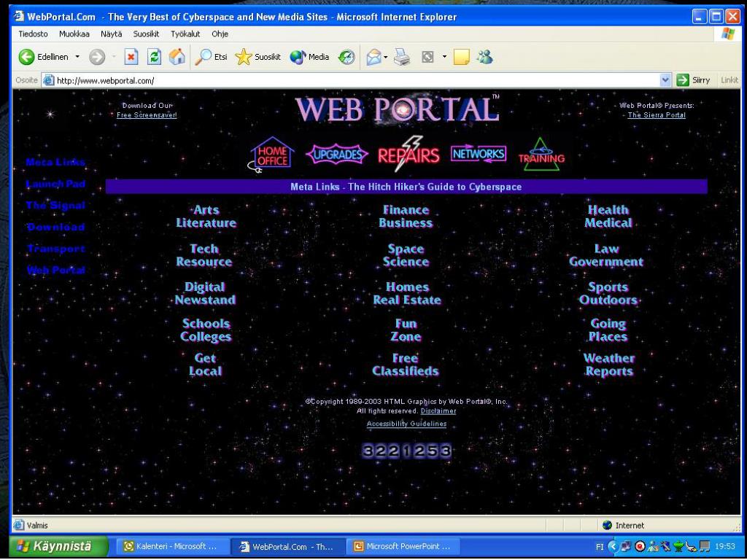Open the dropdown arrow beside the edit icon
The width and height of the screenshot is (747, 560).
pyautogui.click(x=444, y=57)
